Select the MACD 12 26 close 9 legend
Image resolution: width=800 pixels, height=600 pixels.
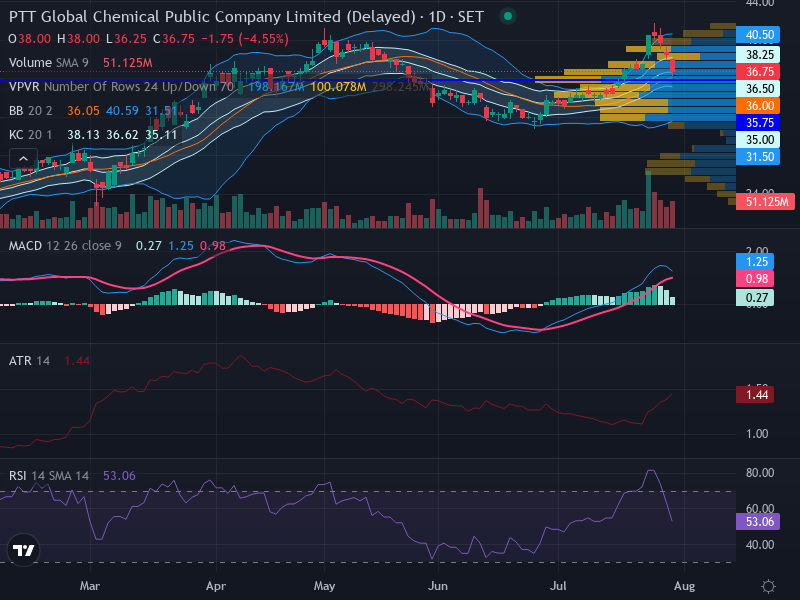tap(65, 246)
